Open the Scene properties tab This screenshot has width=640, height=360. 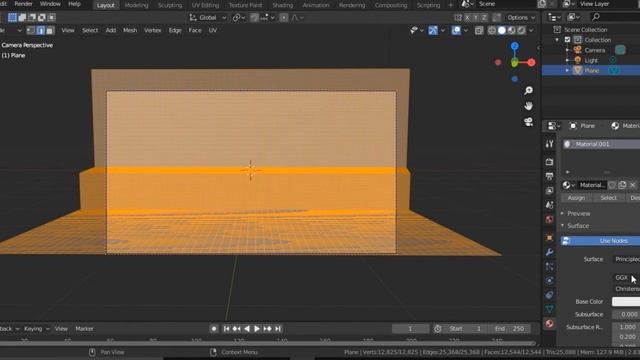coord(549,205)
